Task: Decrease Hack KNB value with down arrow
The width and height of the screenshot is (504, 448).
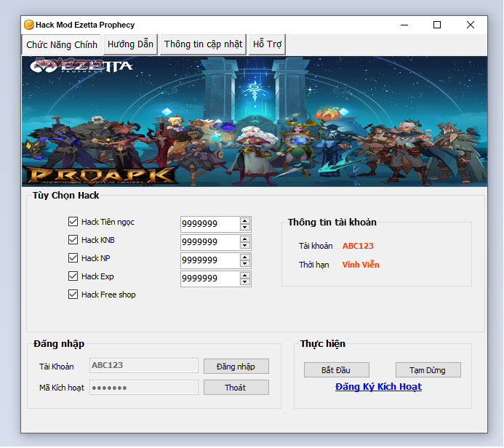Action: [245, 246]
